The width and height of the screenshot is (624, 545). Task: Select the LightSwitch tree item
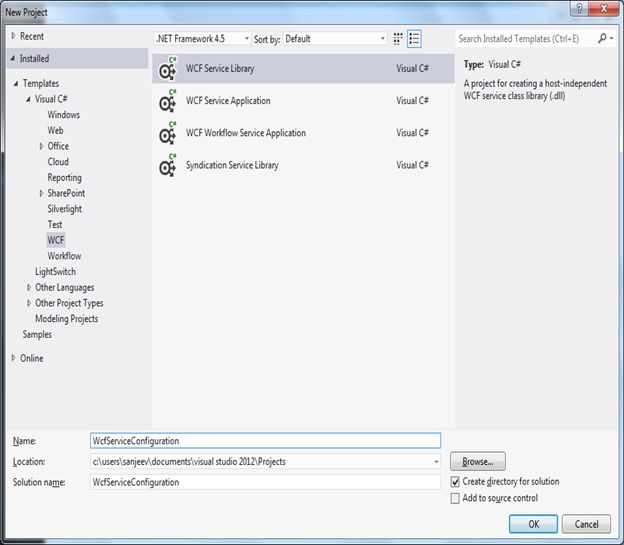click(55, 272)
